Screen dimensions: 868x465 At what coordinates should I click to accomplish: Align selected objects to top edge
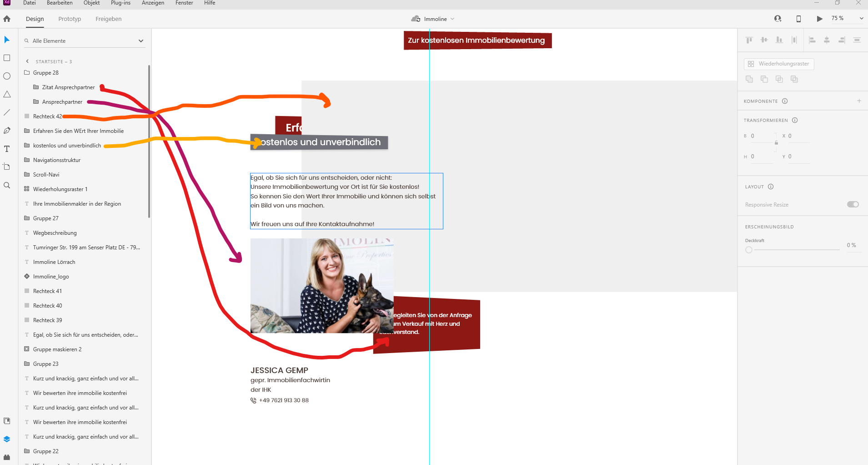coord(748,40)
